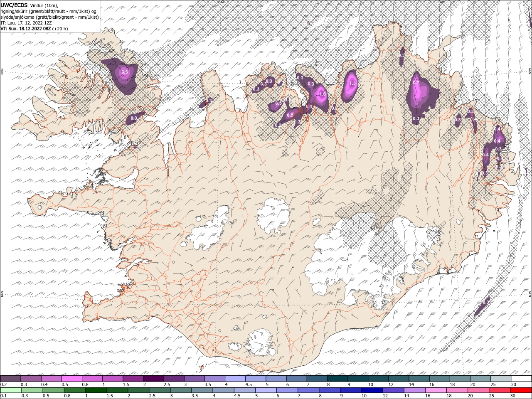Screen dimensions: 532x399
Task: Select the dark mauve 0.2 snow legend swatch
Action: point(11,379)
